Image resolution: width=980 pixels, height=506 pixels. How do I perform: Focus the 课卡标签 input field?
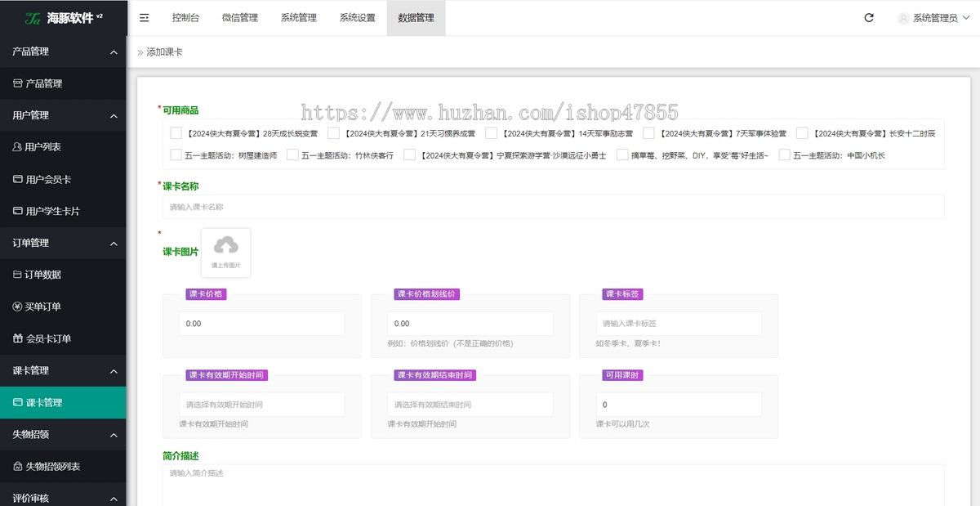click(679, 324)
